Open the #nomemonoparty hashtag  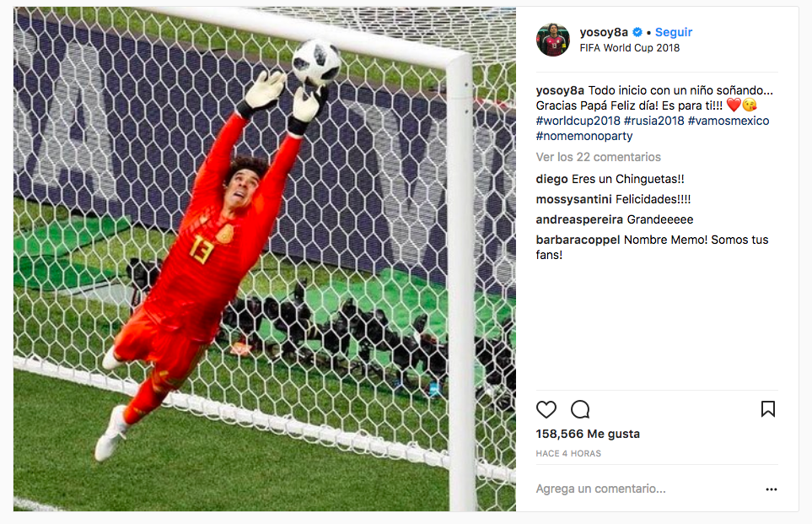pyautogui.click(x=584, y=136)
